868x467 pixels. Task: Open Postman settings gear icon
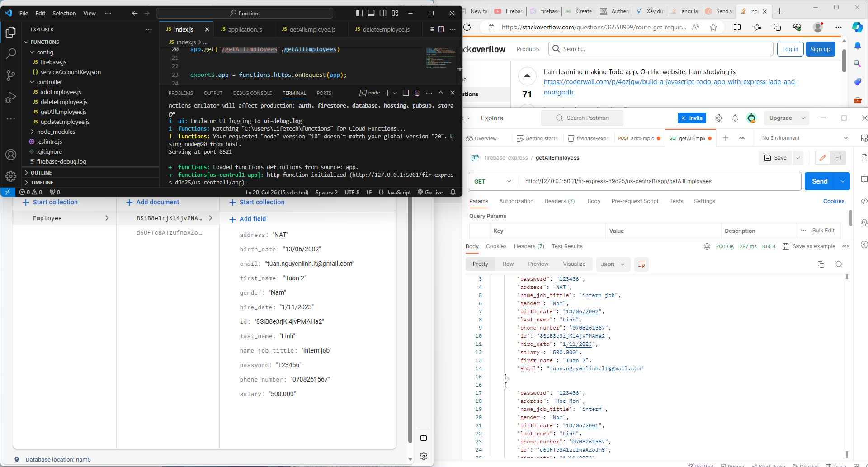click(719, 118)
